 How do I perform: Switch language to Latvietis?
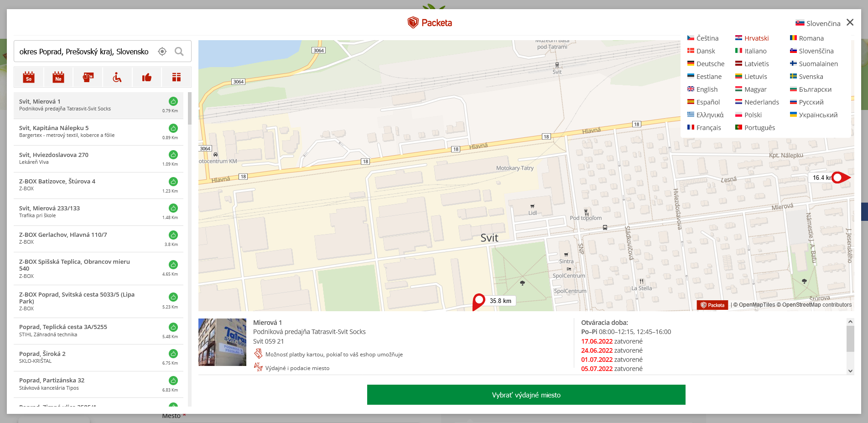(x=752, y=64)
